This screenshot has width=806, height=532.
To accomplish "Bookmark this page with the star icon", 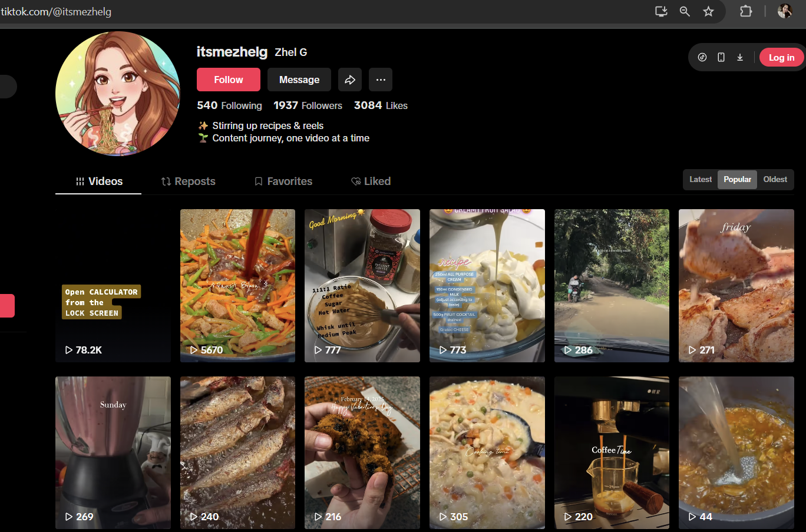I will 708,11.
